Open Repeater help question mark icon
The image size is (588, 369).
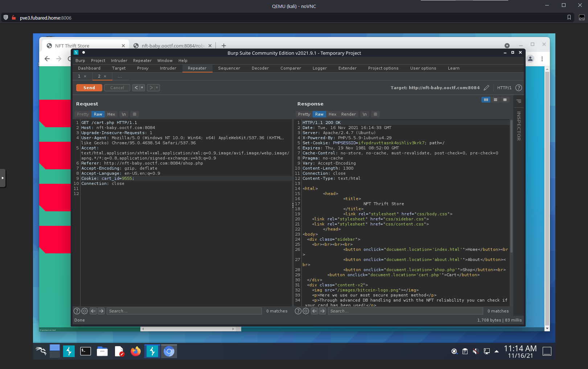pos(519,88)
